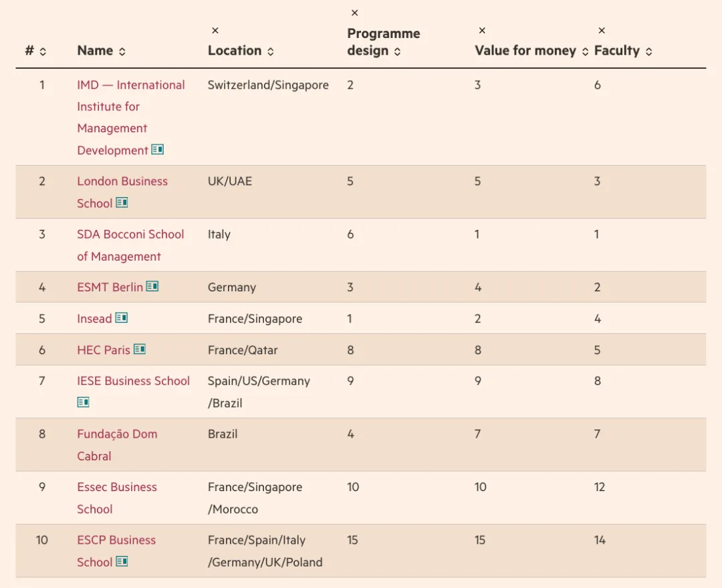
Task: Open profile icon next to London Business School
Action: click(122, 202)
